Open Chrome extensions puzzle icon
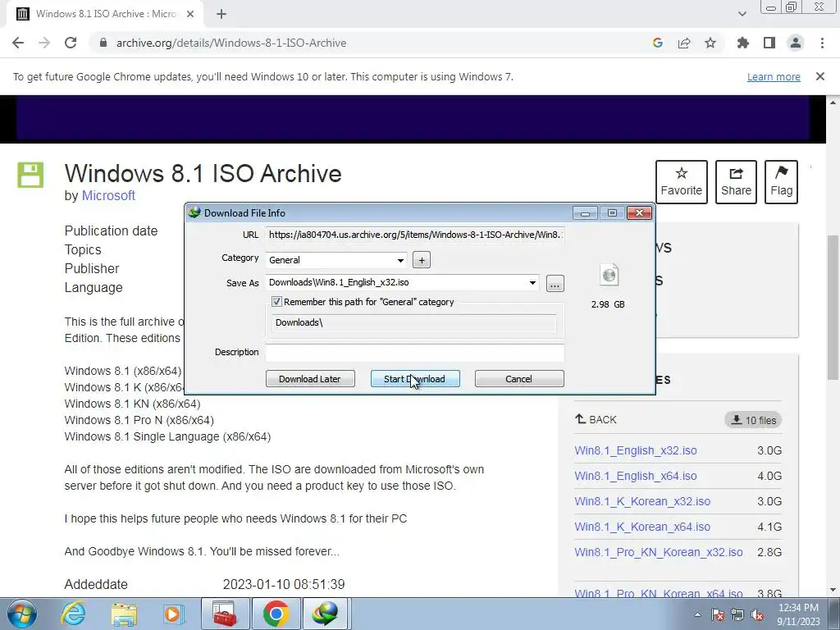The width and height of the screenshot is (840, 630). (742, 43)
